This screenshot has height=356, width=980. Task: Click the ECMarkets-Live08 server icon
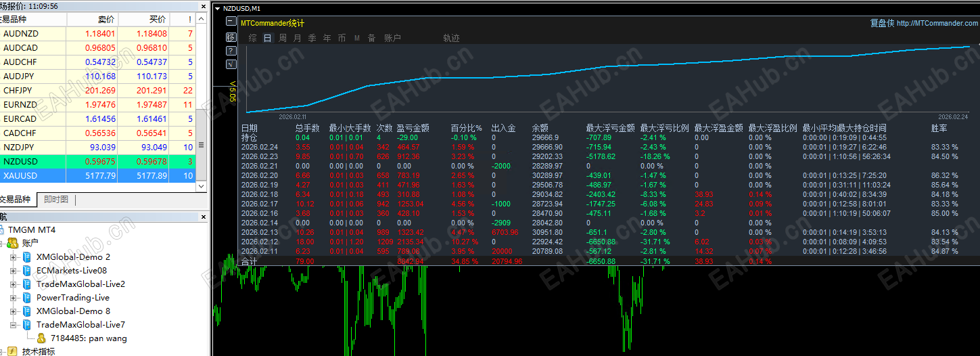[27, 271]
